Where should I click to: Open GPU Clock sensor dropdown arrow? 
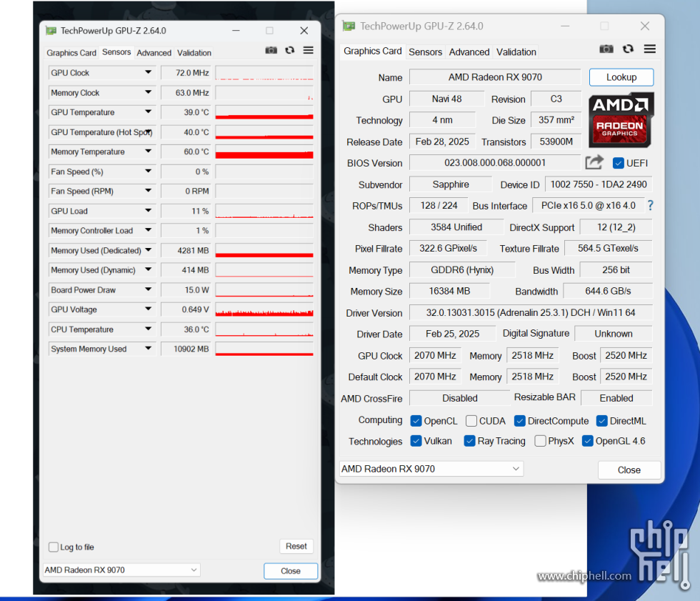click(149, 72)
